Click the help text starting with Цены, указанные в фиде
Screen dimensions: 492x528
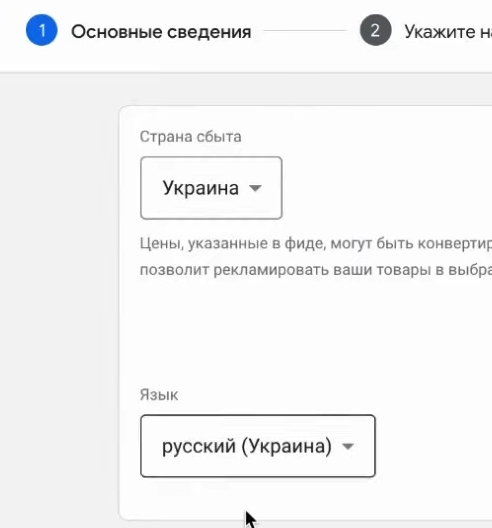316,243
